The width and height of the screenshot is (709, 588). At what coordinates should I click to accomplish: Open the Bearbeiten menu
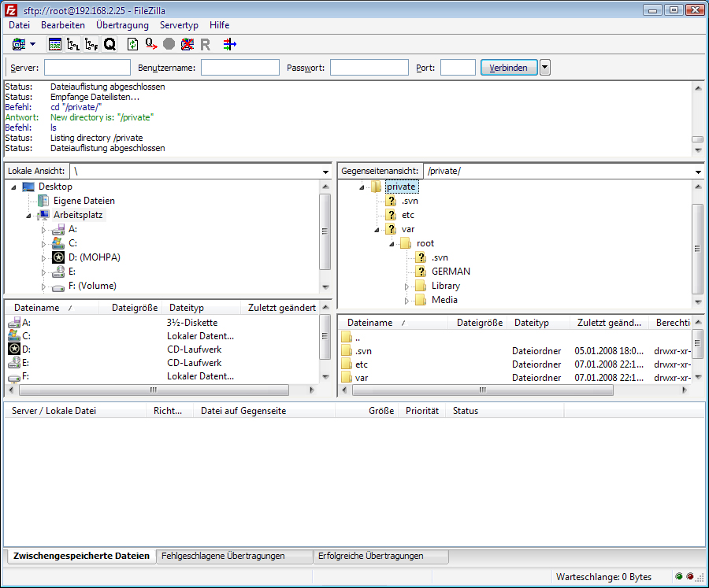pyautogui.click(x=63, y=25)
